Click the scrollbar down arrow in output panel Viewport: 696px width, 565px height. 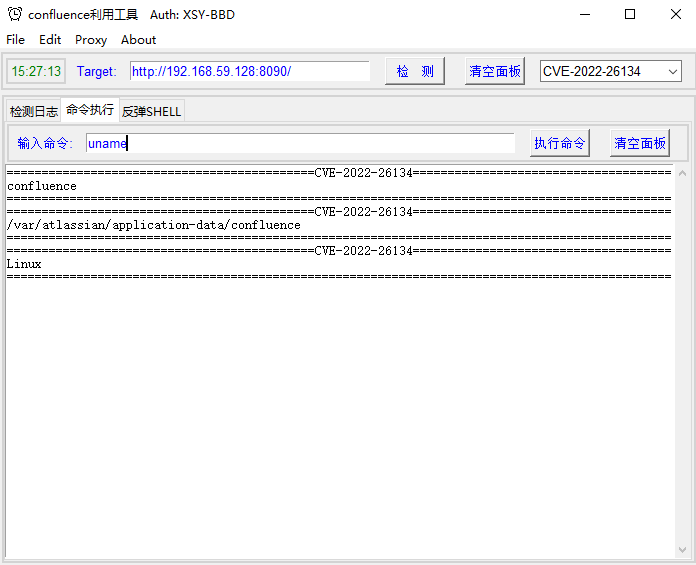click(x=682, y=550)
